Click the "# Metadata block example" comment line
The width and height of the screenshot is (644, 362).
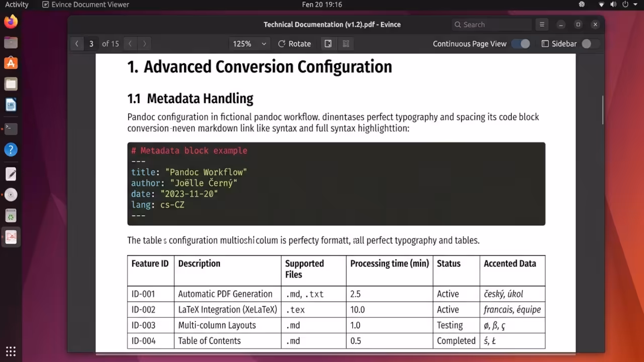(189, 150)
